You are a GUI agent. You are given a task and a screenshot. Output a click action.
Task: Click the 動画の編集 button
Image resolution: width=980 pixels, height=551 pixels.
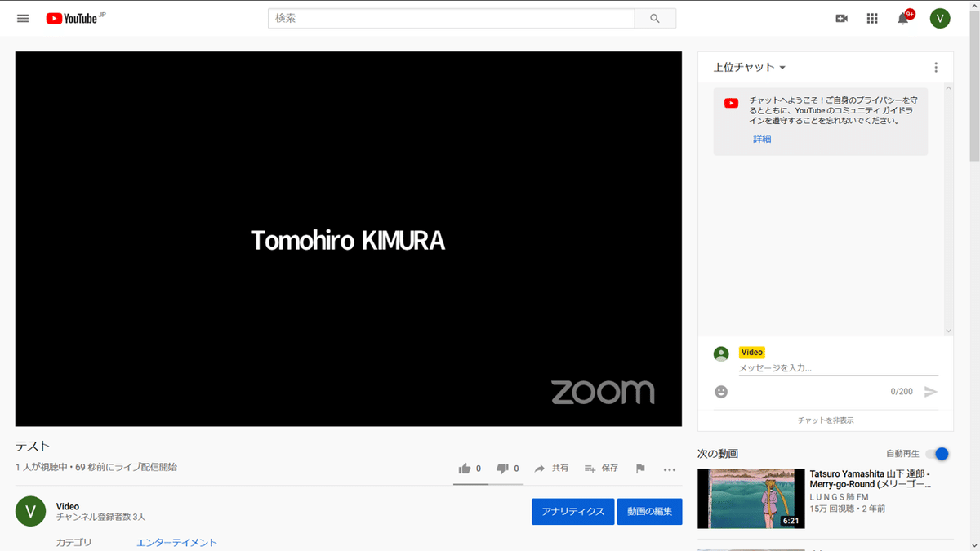point(649,512)
